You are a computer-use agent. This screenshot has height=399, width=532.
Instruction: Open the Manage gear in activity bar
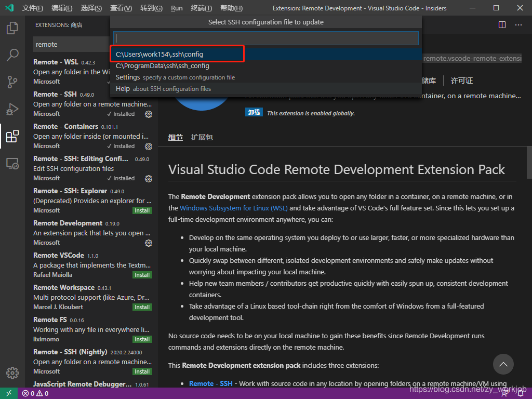(12, 373)
